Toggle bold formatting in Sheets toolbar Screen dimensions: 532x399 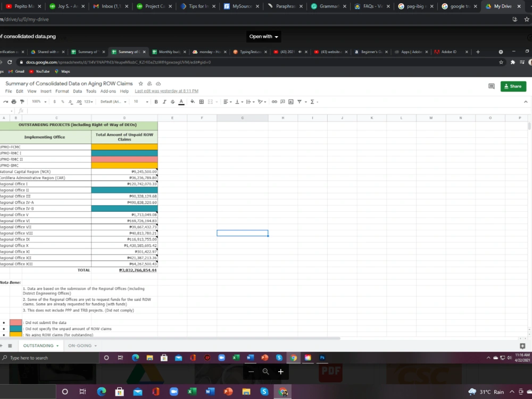[x=156, y=102]
